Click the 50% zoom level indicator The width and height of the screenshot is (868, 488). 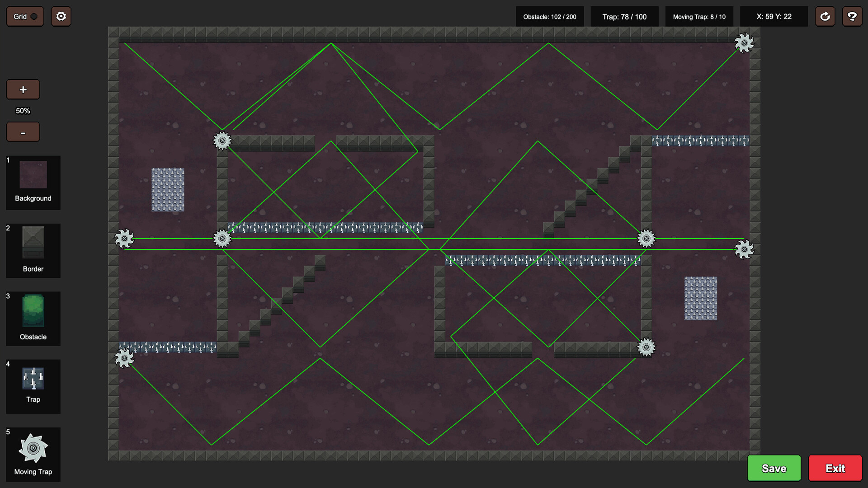[x=23, y=110]
